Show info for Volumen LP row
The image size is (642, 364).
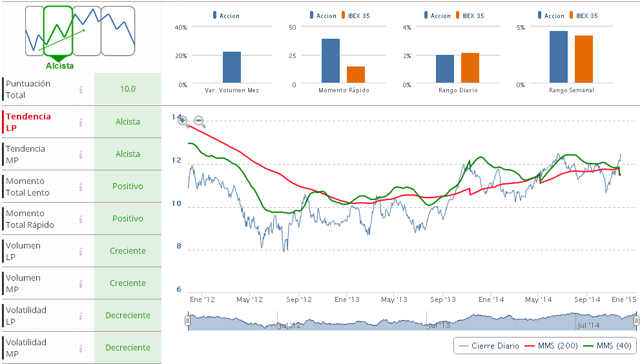tap(81, 251)
